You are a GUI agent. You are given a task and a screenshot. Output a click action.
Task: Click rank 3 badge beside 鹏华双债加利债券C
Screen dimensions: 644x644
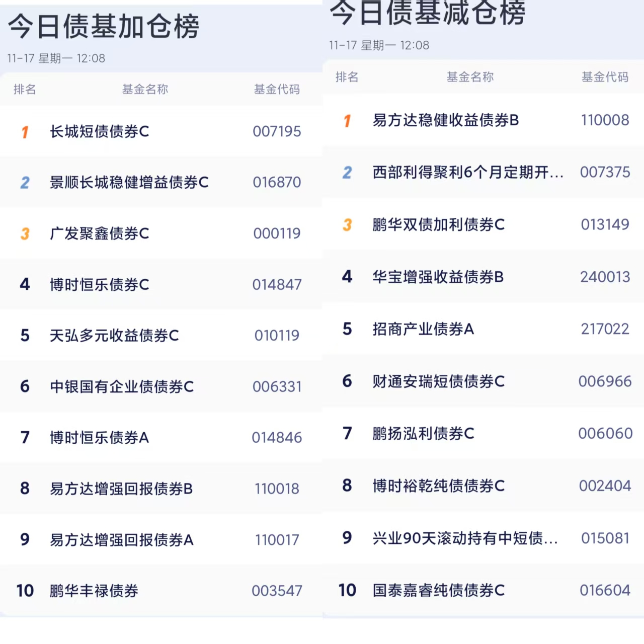coord(347,225)
